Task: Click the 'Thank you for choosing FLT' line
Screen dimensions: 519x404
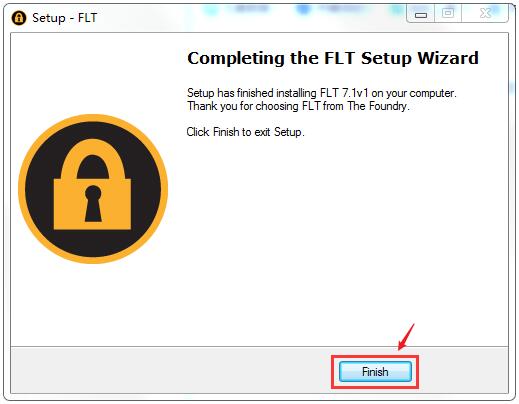Action: point(298,106)
